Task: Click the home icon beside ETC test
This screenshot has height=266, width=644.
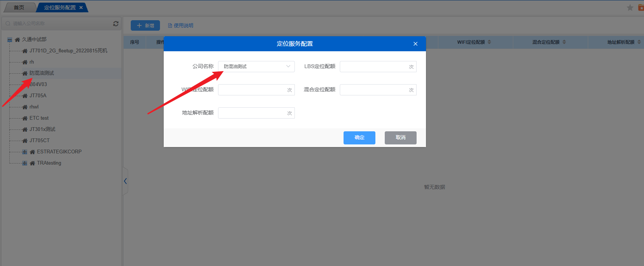Action: (25, 118)
